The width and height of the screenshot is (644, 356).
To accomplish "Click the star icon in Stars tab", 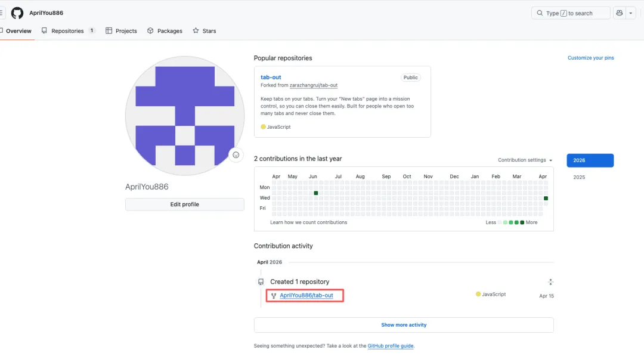I will [196, 31].
